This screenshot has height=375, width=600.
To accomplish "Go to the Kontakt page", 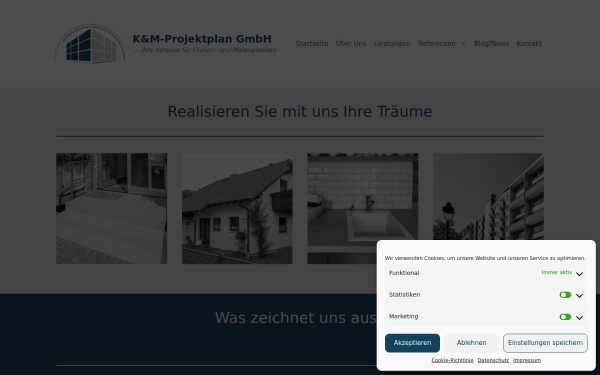I will (529, 44).
